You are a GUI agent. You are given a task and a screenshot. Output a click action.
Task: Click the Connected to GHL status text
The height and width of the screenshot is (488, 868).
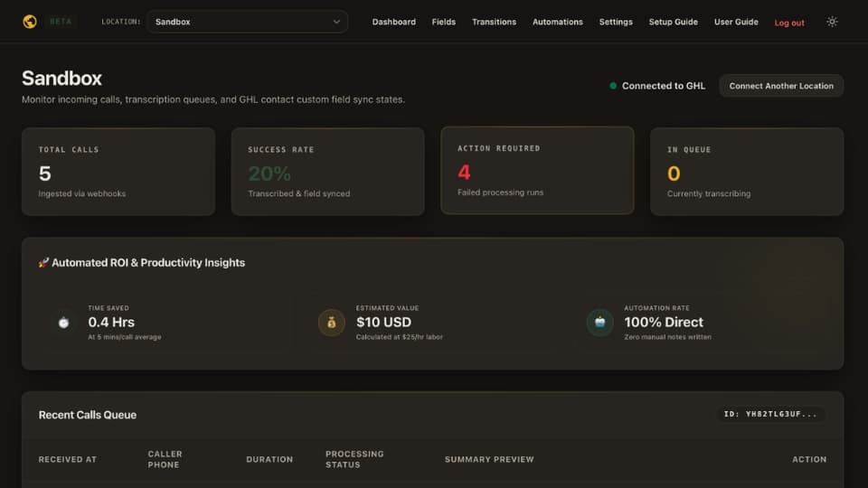tap(663, 86)
